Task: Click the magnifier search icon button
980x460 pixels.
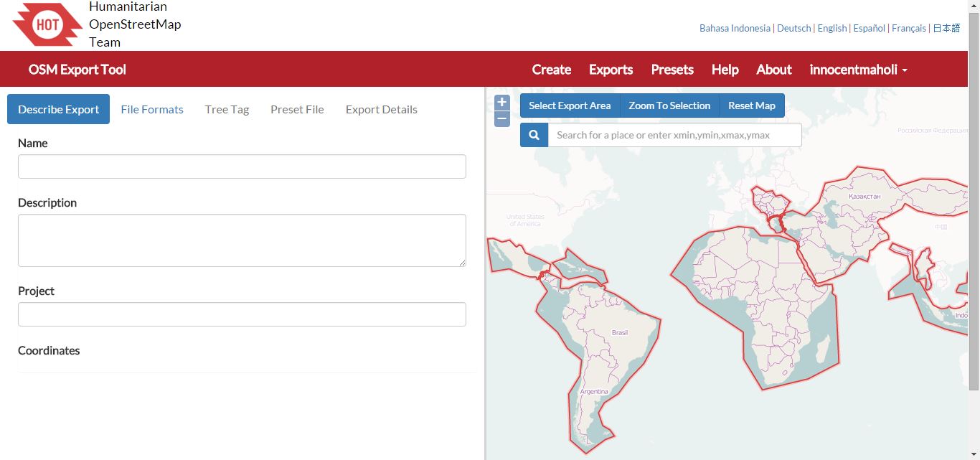Action: (x=534, y=135)
